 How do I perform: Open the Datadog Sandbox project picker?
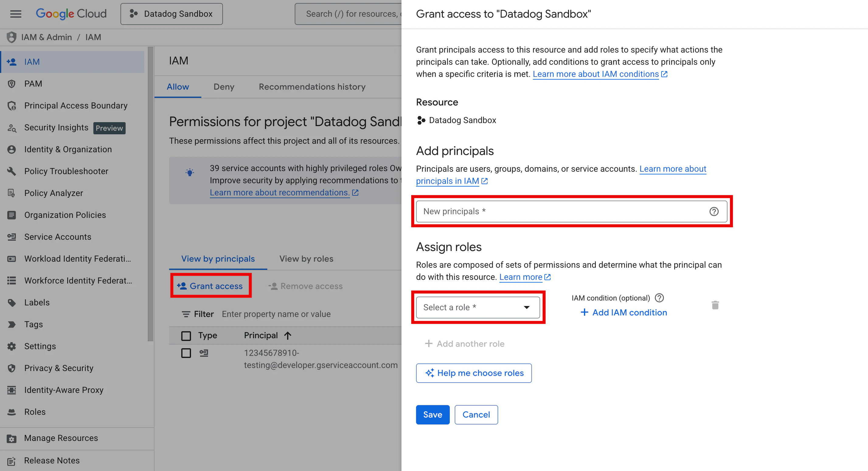coord(172,14)
